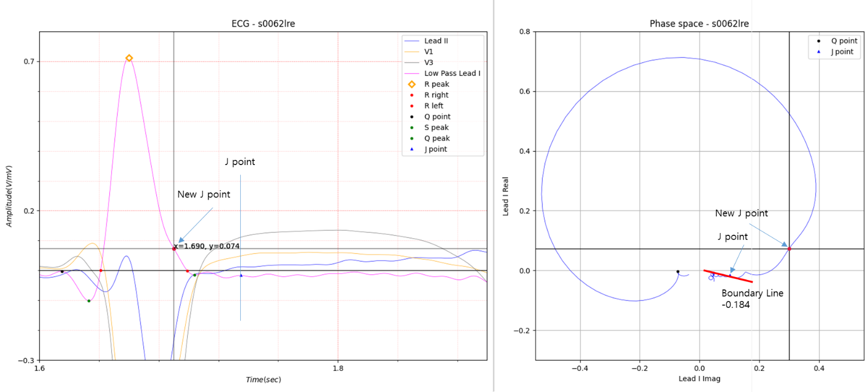Viewport: 868px width, 392px height.
Task: Select "Q point" in the Phase space legend
Action: (x=844, y=41)
